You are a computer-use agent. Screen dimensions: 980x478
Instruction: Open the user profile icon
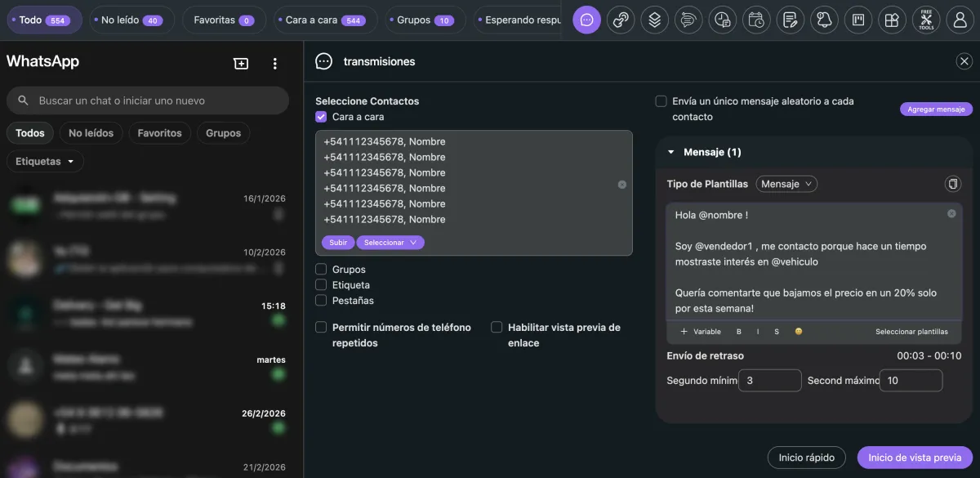[960, 20]
